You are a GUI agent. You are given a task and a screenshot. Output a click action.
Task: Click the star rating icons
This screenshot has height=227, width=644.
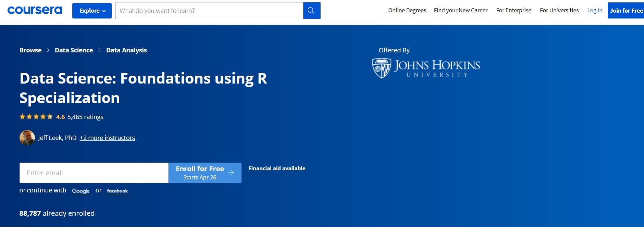[x=36, y=117]
